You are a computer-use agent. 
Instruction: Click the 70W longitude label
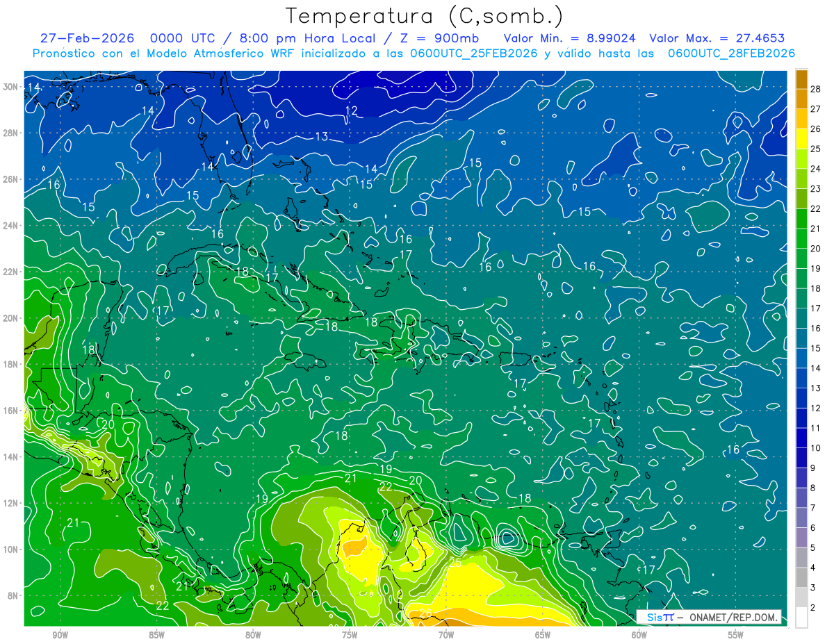(446, 635)
